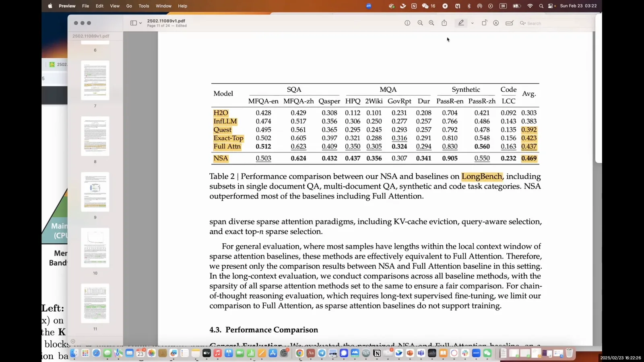Open the Apple menu

point(50,6)
